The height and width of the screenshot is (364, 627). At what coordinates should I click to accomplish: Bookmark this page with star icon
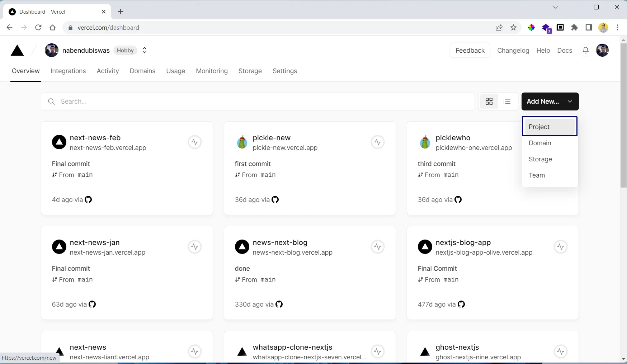[514, 28]
